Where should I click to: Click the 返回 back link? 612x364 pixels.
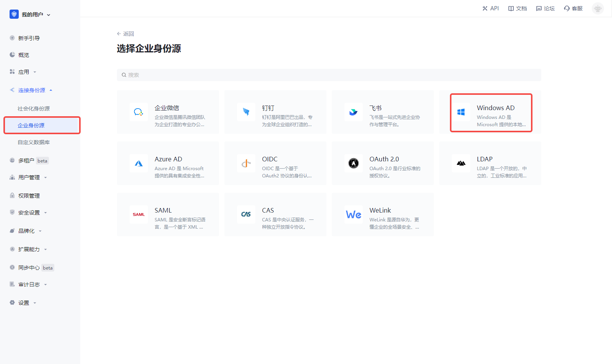(125, 34)
